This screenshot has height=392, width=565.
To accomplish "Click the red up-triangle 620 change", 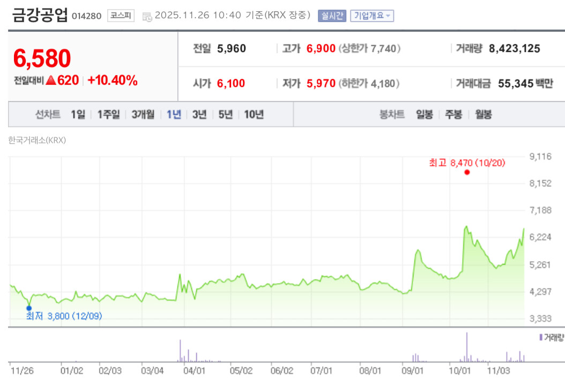I will click(62, 80).
